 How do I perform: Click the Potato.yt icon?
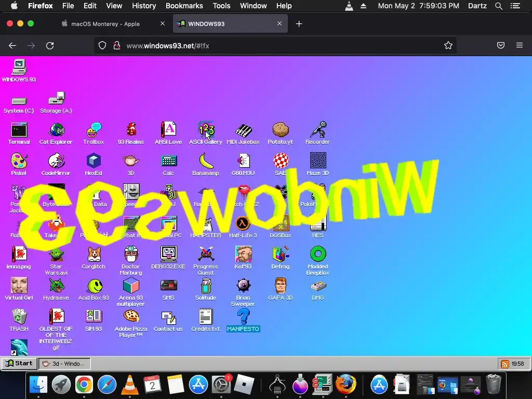(280, 134)
